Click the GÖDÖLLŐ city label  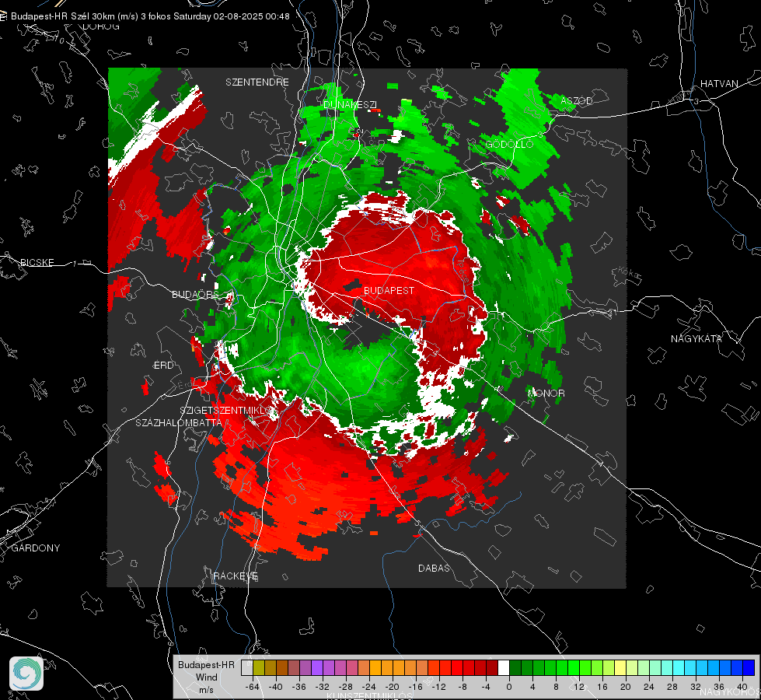[509, 144]
